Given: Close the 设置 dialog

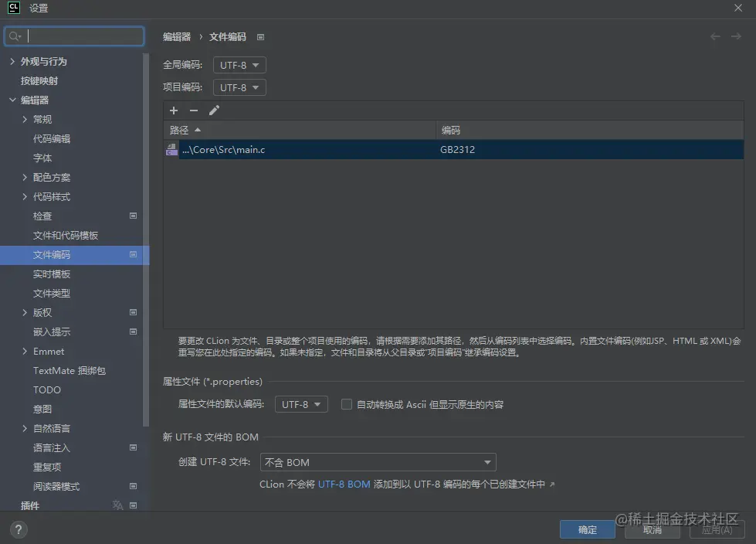Looking at the screenshot, I should (x=738, y=8).
